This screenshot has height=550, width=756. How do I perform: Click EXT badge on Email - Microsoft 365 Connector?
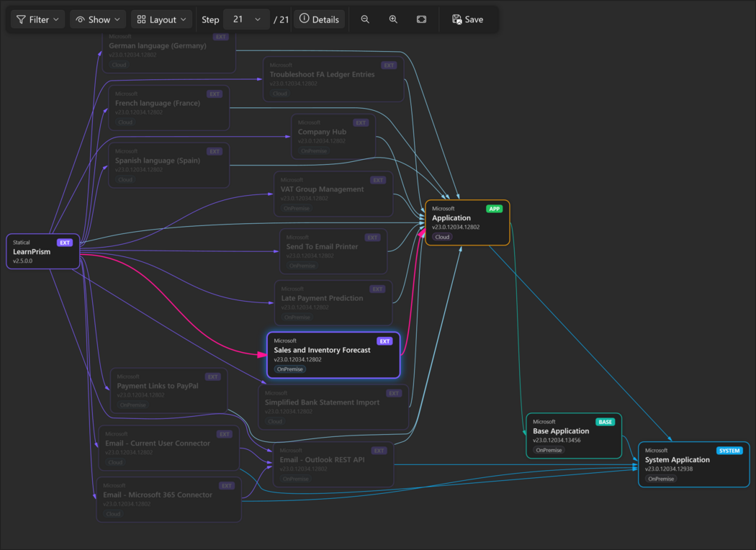pos(227,486)
